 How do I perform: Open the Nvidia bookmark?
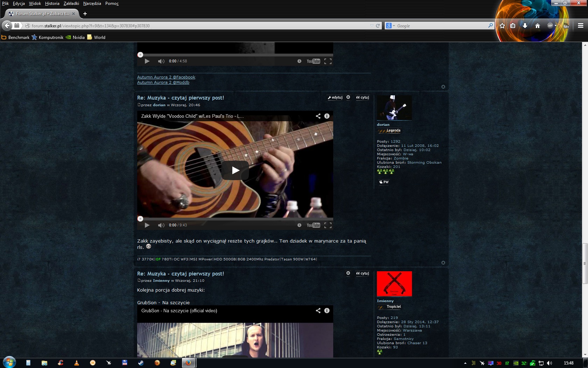[x=75, y=37]
